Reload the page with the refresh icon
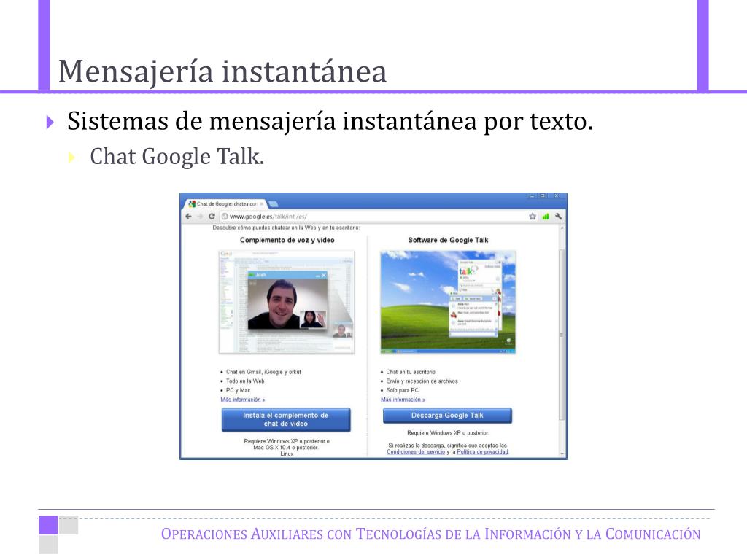Image resolution: width=747 pixels, height=560 pixels. pos(212,216)
